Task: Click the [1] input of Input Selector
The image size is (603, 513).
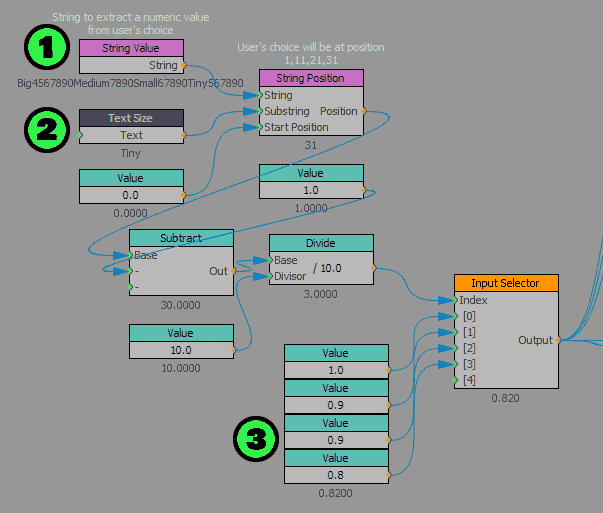Action: pos(455,332)
